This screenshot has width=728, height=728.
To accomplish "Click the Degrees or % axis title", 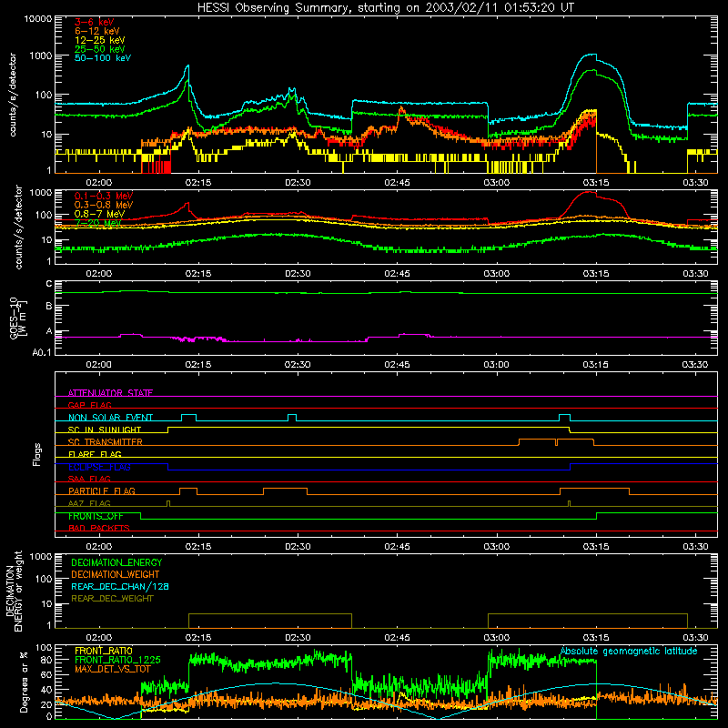I will click(25, 682).
